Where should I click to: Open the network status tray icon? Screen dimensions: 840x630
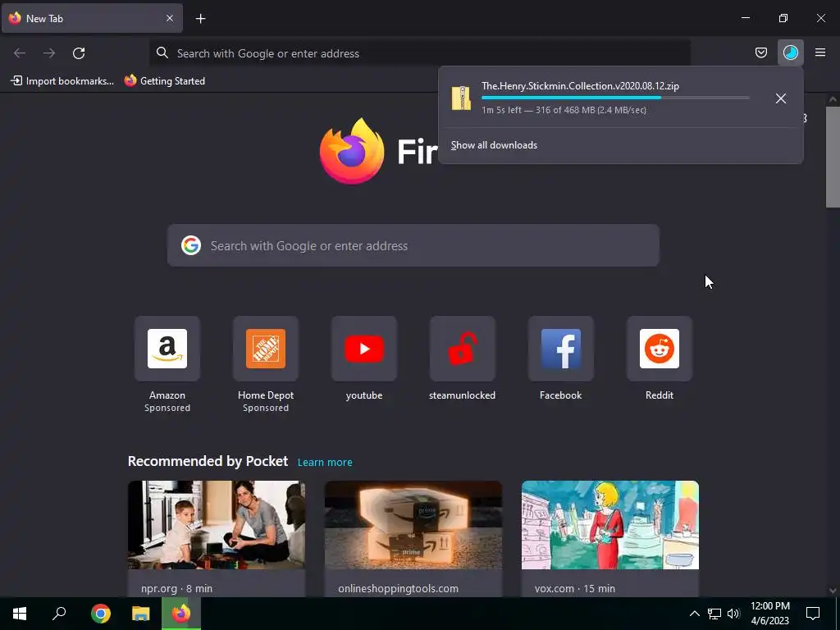(x=714, y=614)
